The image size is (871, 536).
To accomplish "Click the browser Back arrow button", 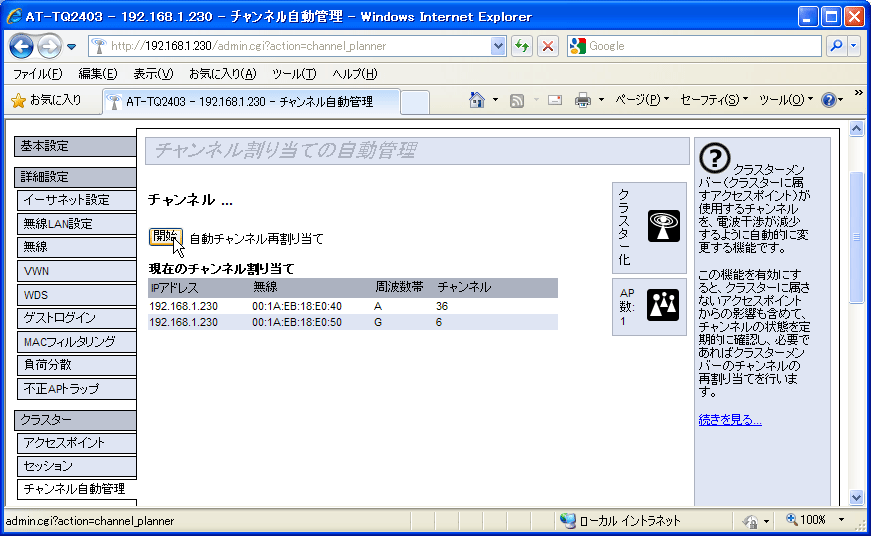I will pos(22,47).
